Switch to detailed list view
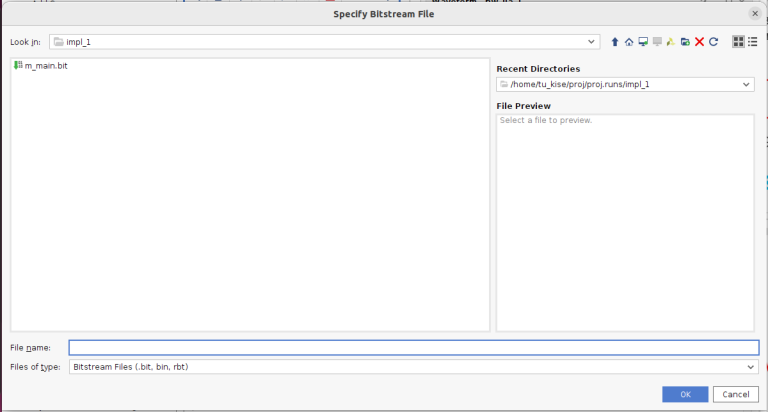 (752, 42)
